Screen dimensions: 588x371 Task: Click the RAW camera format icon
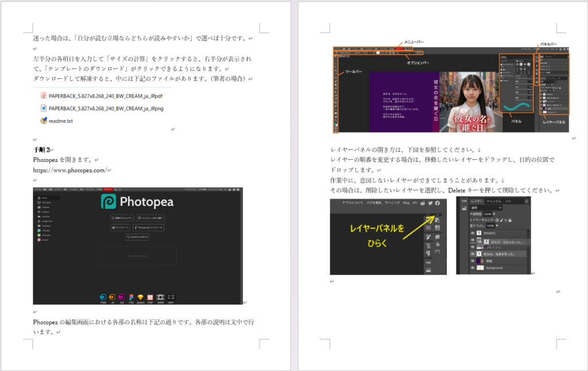pos(160,297)
